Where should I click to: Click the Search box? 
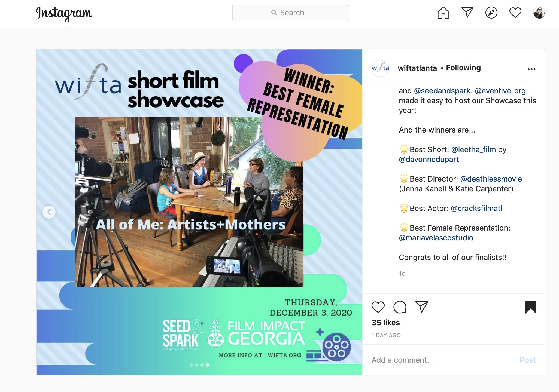point(290,13)
